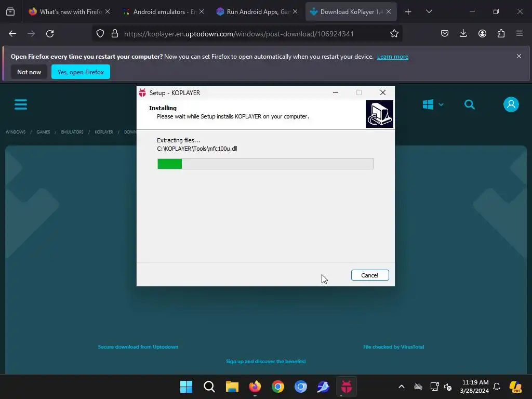Click Sign up and discover the benefits link

265,362
